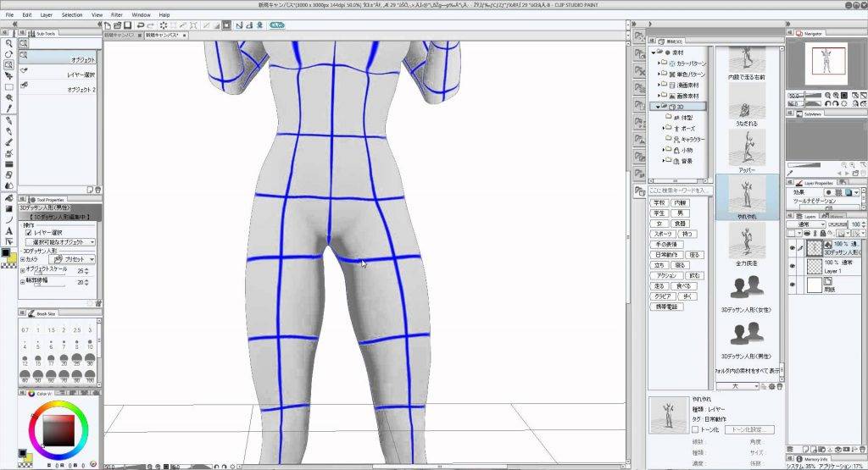
Task: Click the Navigator zoom-in icon
Action: (837, 96)
